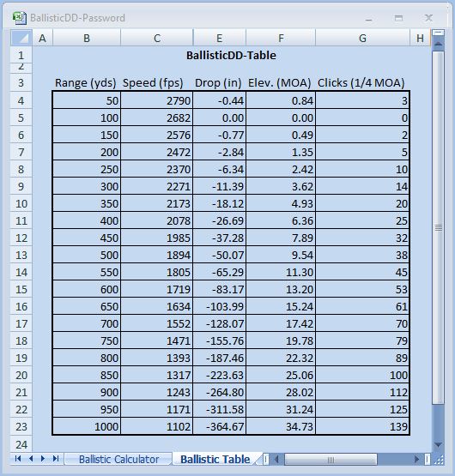455x476 pixels.
Task: Click the vertical scrollbar thumb
Action: pyautogui.click(x=438, y=227)
